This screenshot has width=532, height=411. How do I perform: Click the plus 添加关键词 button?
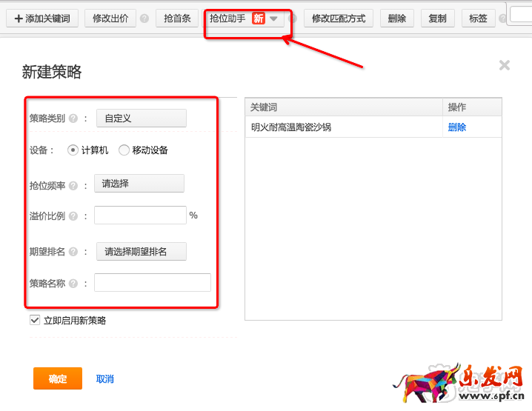click(x=42, y=19)
